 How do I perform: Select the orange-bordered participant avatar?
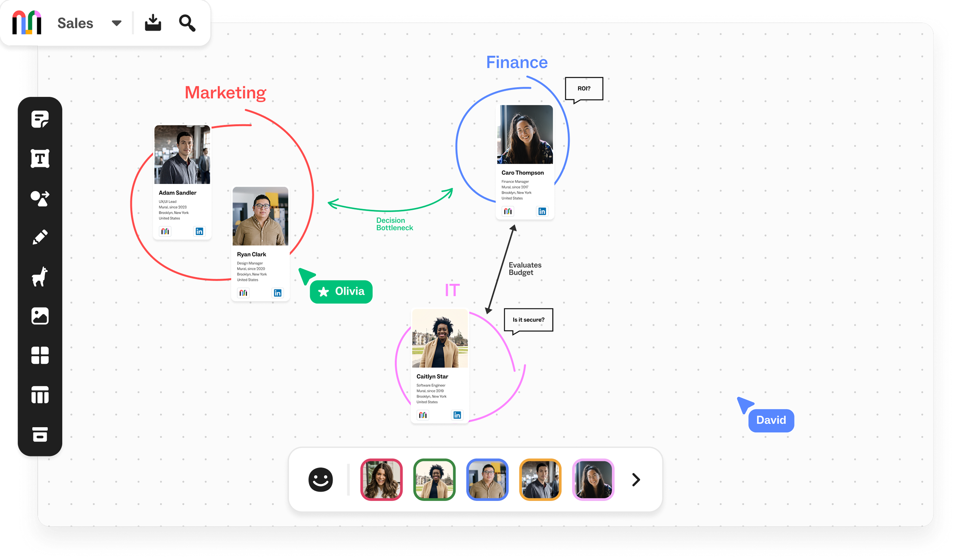pyautogui.click(x=540, y=480)
